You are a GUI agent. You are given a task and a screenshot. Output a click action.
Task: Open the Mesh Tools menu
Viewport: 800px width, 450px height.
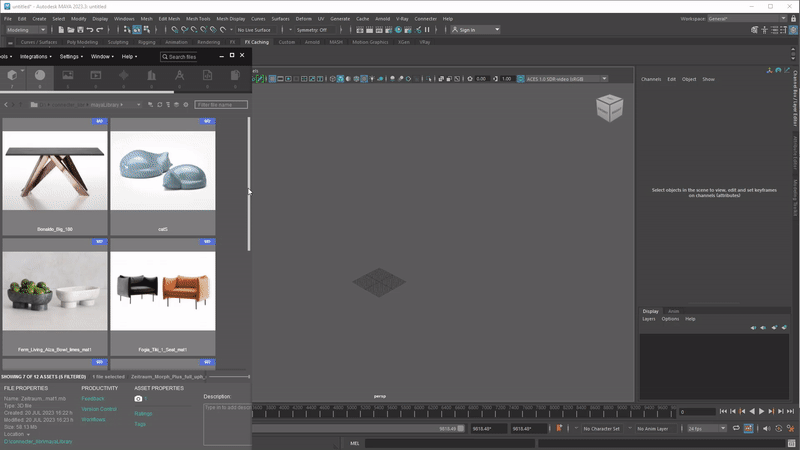pyautogui.click(x=198, y=18)
